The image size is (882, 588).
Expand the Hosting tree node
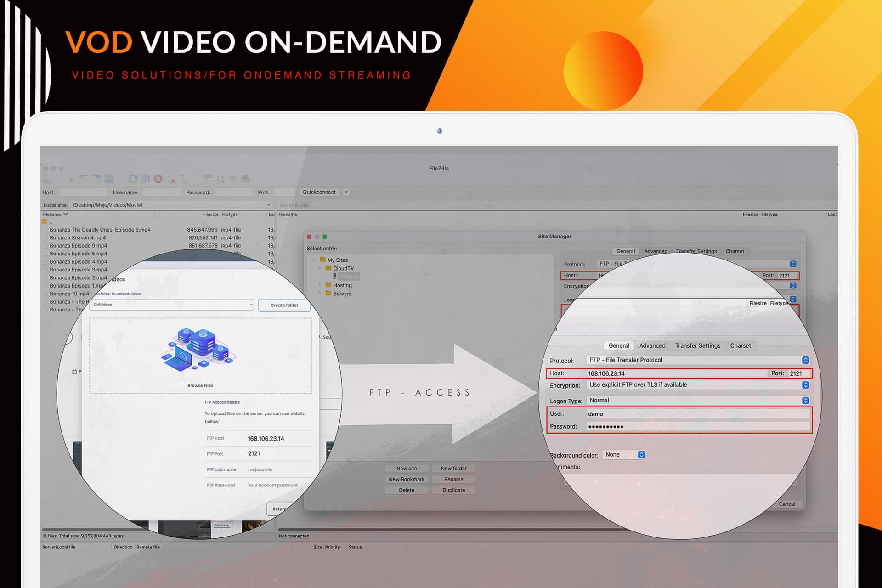coord(320,285)
